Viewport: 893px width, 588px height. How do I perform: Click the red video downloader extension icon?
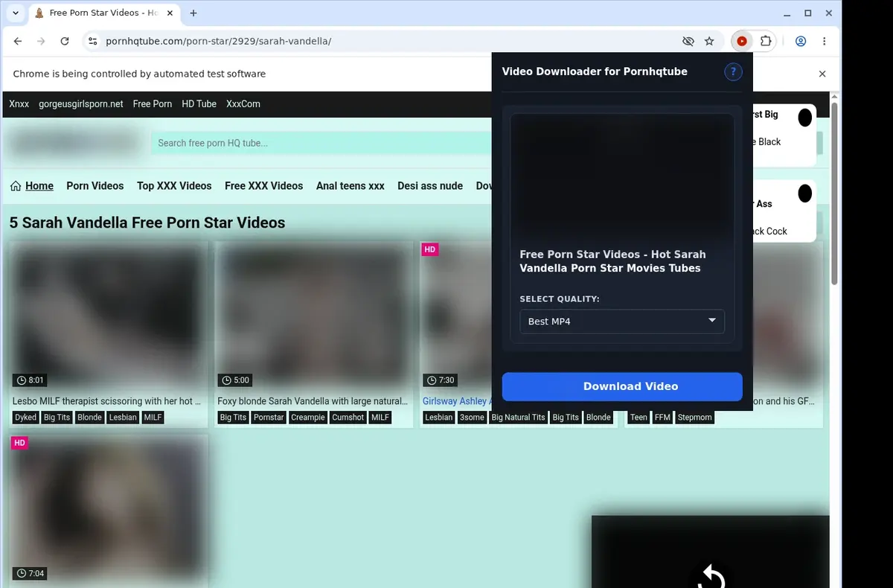(x=742, y=41)
